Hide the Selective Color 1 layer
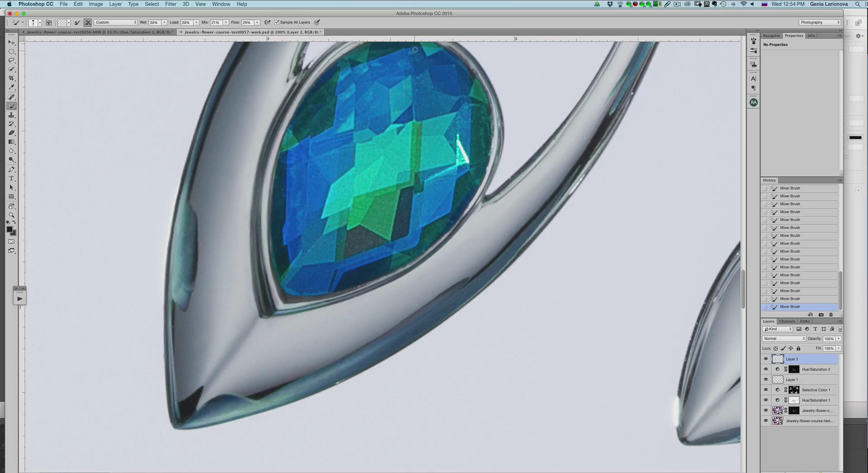Image resolution: width=868 pixels, height=473 pixels. 765,390
